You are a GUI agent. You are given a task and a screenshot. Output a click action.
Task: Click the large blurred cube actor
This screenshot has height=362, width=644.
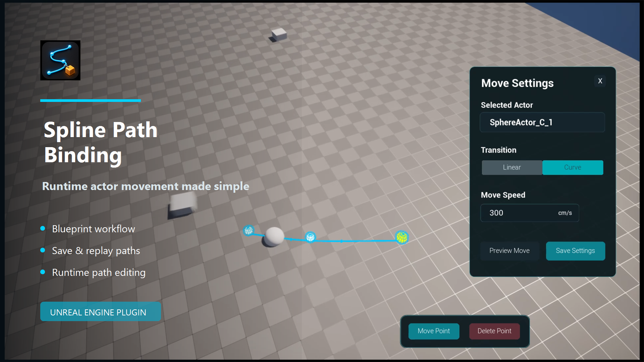(183, 205)
